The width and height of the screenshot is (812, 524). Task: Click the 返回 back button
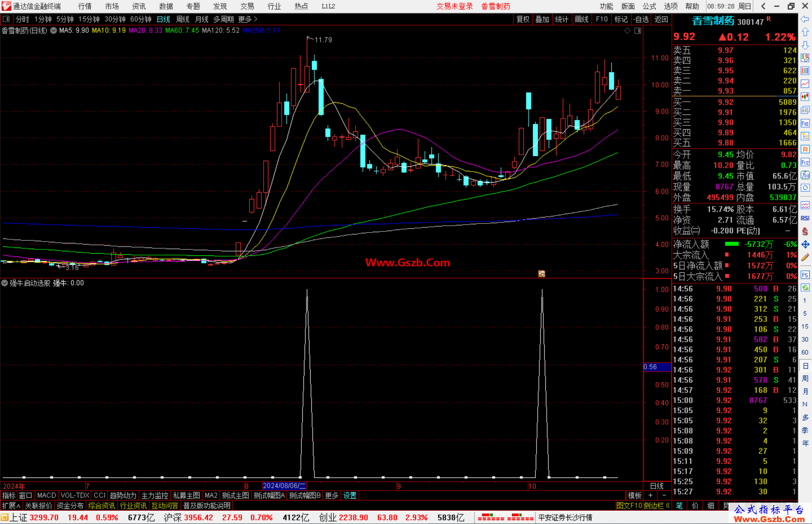tap(661, 19)
